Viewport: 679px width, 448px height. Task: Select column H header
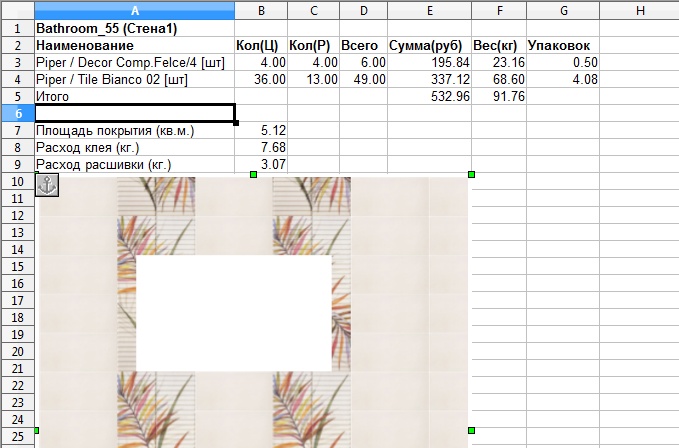pyautogui.click(x=640, y=10)
